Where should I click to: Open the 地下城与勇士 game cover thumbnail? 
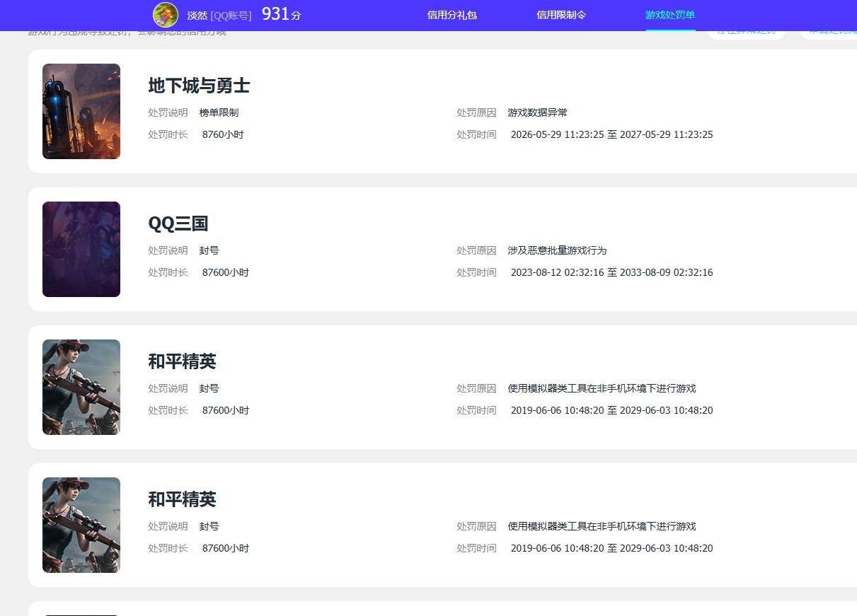tap(81, 111)
